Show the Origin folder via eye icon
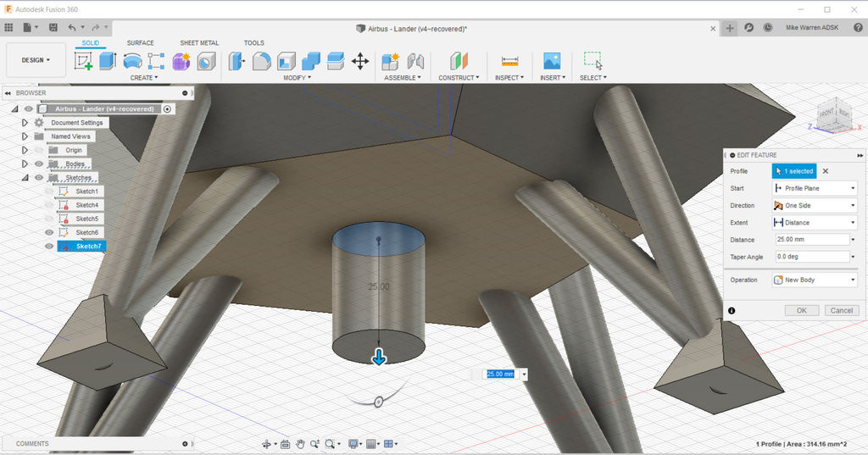This screenshot has width=868, height=455. click(38, 150)
